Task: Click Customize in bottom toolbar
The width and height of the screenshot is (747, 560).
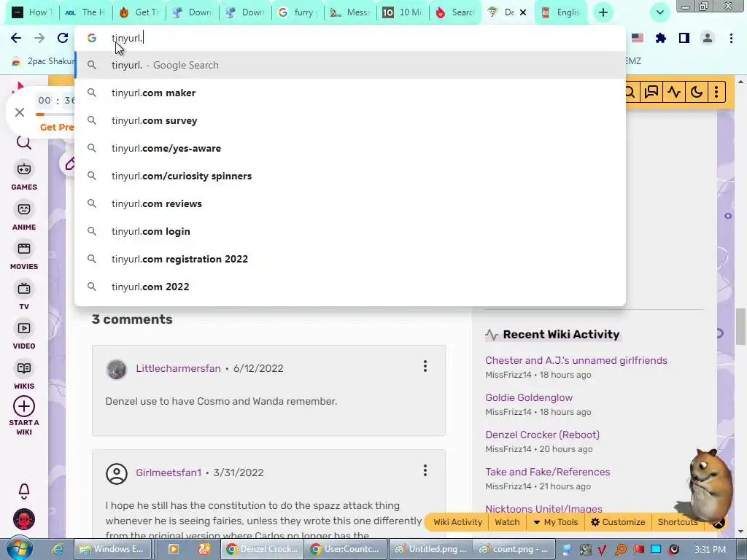Action: [x=618, y=522]
